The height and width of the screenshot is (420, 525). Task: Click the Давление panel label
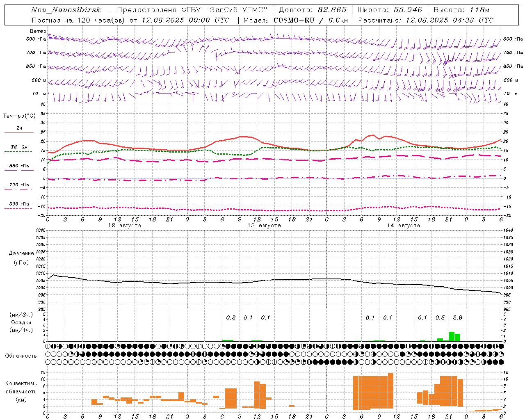(21, 253)
